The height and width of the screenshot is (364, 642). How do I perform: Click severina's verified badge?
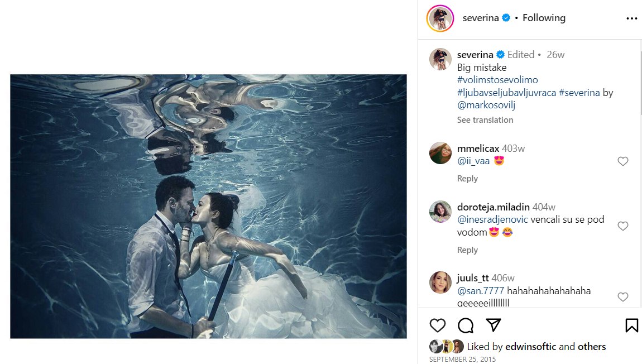[x=505, y=17]
